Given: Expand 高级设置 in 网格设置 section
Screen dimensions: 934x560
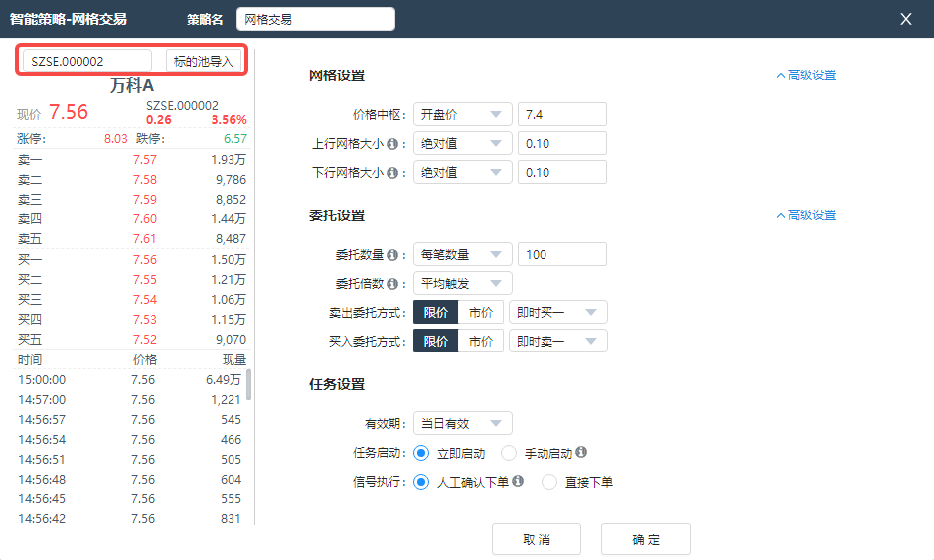Looking at the screenshot, I should (806, 75).
